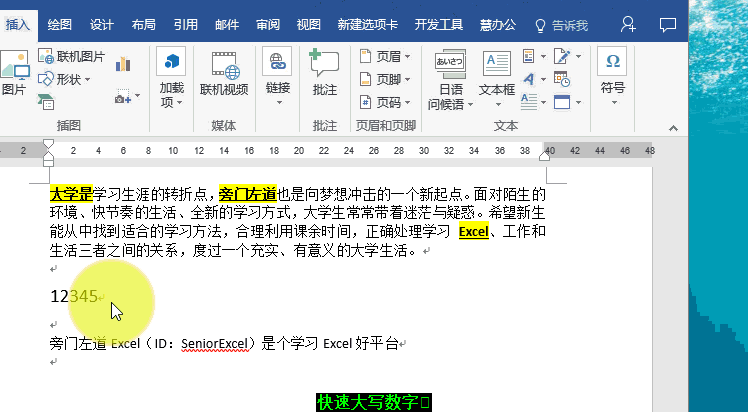
Task: Click the share person icon
Action: [x=628, y=24]
